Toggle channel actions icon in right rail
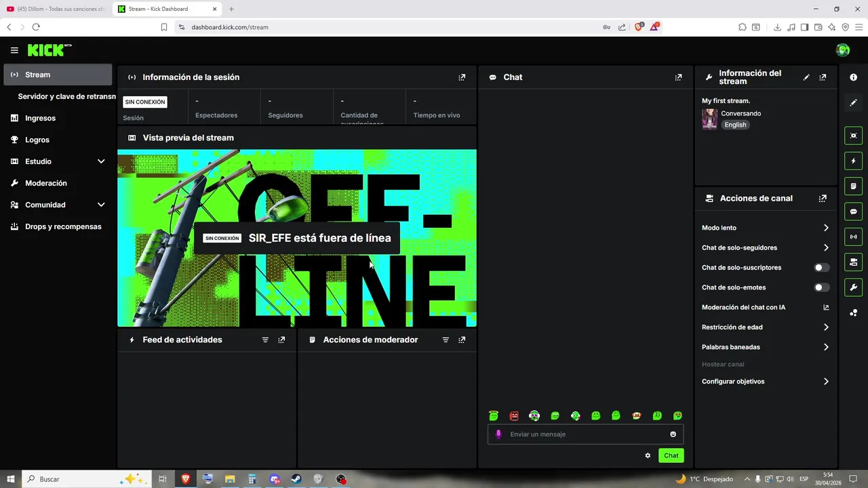This screenshot has height=488, width=868. tap(854, 262)
